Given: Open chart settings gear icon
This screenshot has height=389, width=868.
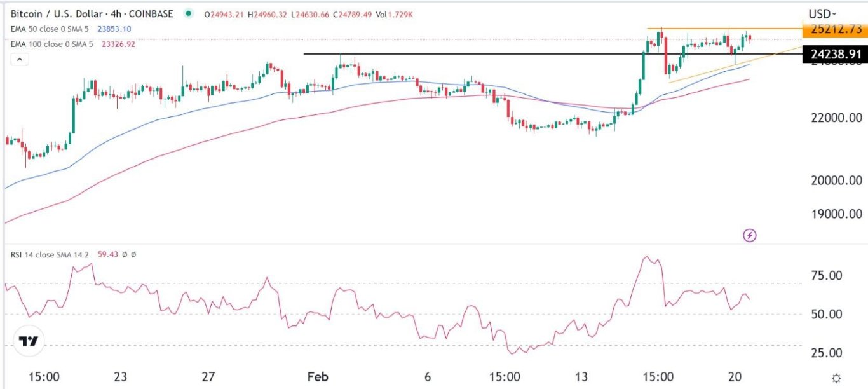Looking at the screenshot, I should (x=837, y=377).
